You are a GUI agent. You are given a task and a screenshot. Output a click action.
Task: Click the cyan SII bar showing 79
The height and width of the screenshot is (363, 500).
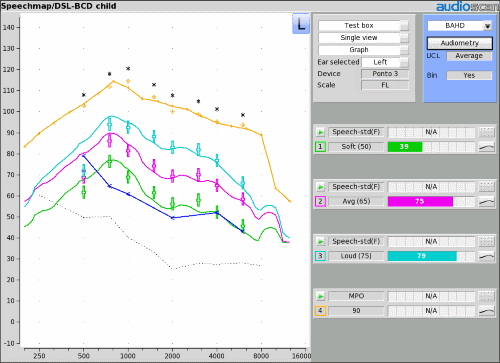(422, 256)
